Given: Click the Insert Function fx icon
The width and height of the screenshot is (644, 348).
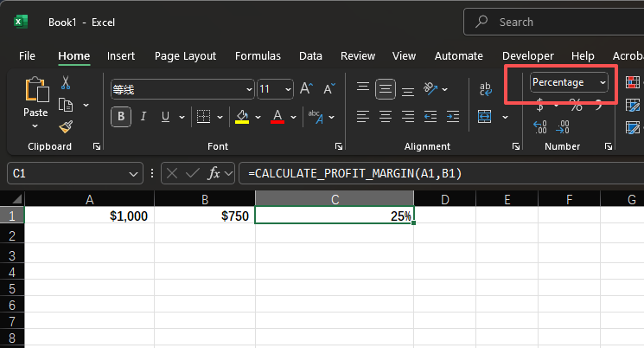Looking at the screenshot, I should (x=214, y=173).
